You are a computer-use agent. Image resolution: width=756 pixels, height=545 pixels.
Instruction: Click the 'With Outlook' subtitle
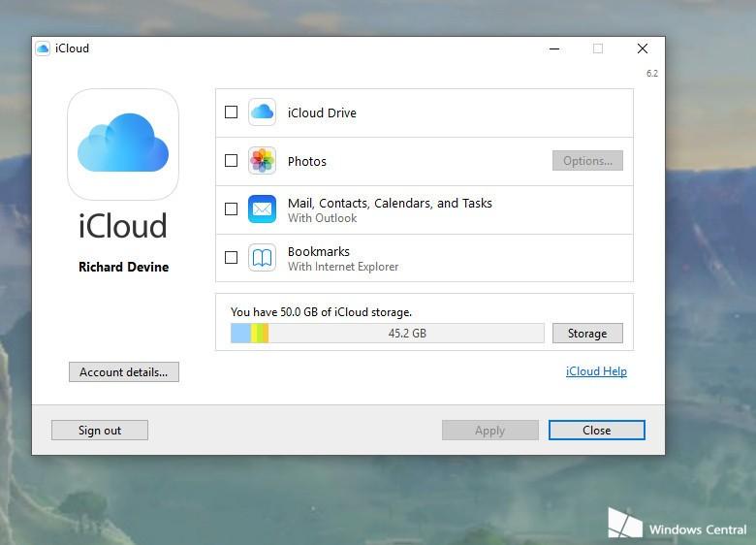(x=323, y=218)
